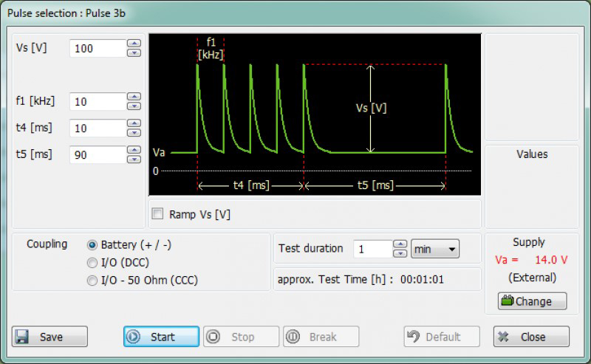Decrease Vs [V] with down arrow
Image resolution: width=591 pixels, height=364 pixels.
tap(134, 52)
